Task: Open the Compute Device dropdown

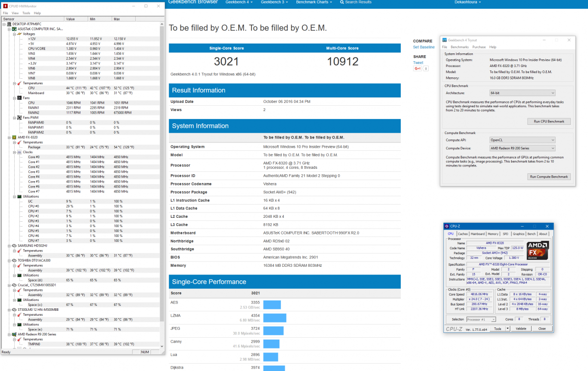Action: pos(522,148)
